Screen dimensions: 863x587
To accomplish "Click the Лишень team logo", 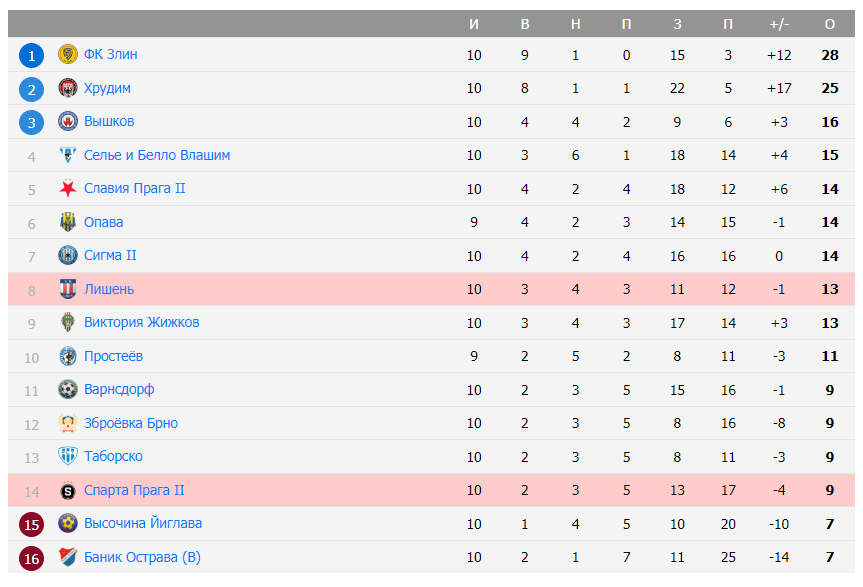I will click(x=68, y=289).
